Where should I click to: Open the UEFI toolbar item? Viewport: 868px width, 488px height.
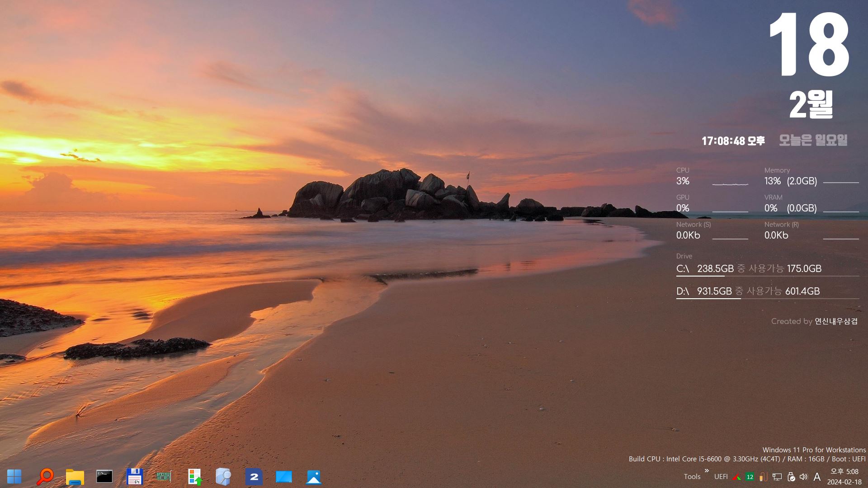click(x=721, y=477)
